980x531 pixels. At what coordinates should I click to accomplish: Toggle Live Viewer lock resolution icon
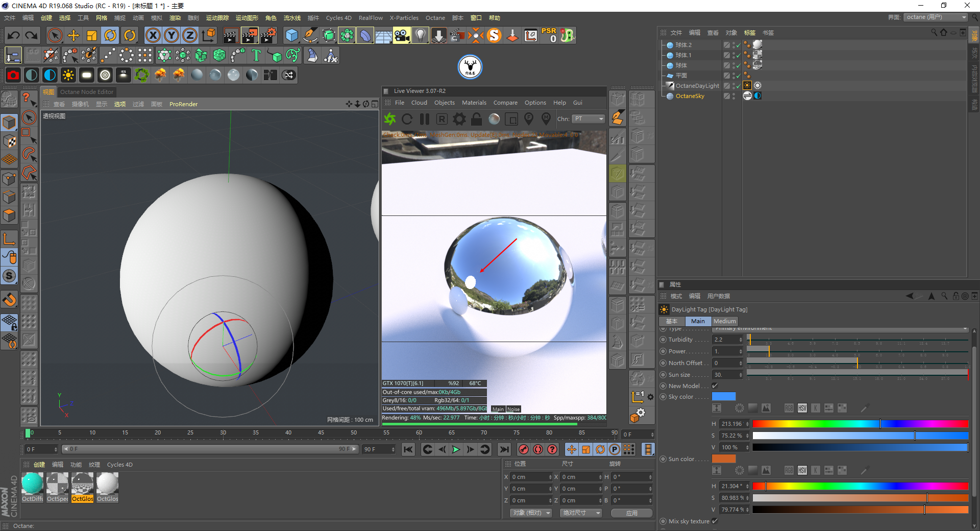coord(476,119)
